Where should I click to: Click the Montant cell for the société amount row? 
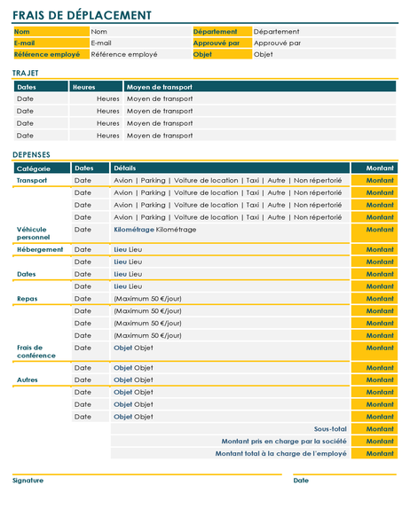tap(374, 441)
